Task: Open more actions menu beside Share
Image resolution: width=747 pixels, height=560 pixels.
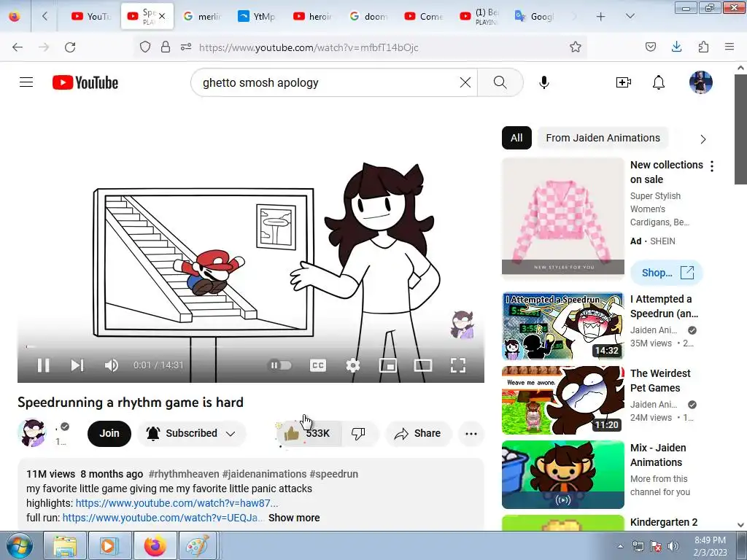Action: tap(471, 433)
